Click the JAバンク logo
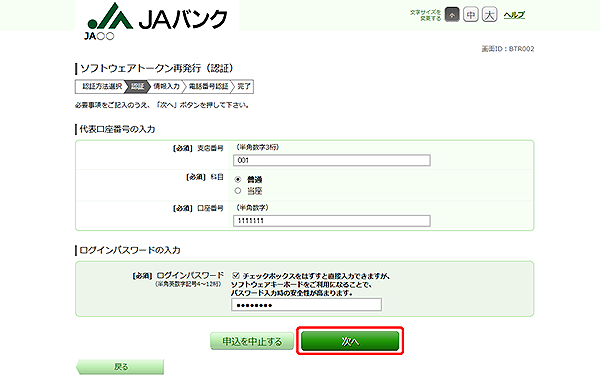The width and height of the screenshot is (600, 392). tap(157, 16)
